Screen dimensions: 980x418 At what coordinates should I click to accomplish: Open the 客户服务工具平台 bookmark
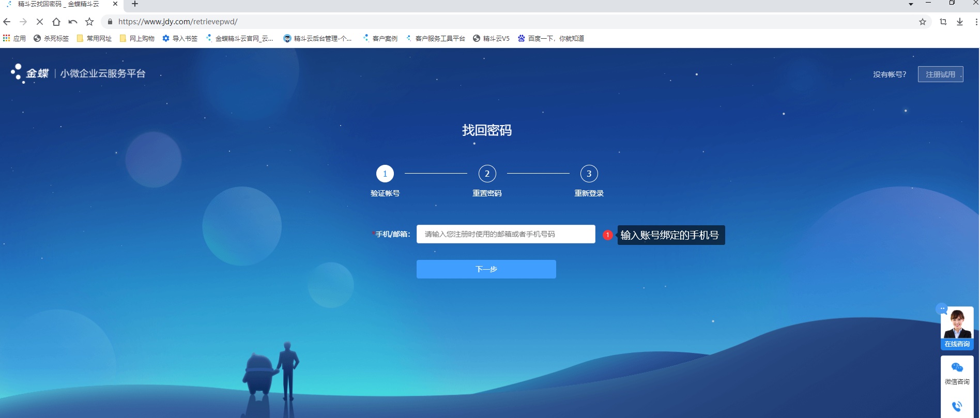tap(436, 38)
